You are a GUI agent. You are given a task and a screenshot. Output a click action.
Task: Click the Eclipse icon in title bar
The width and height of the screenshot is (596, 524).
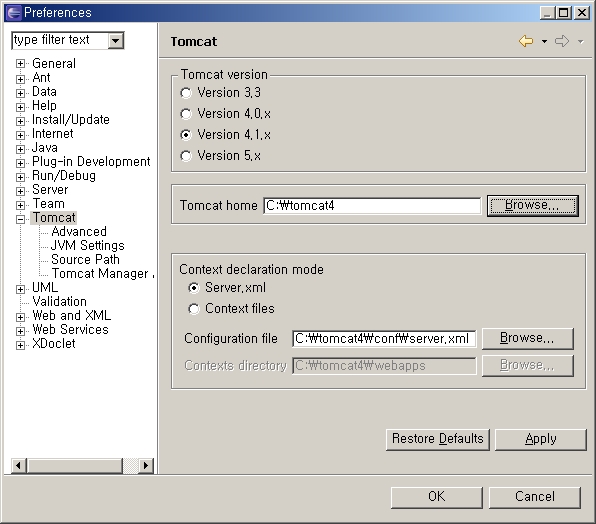click(13, 13)
